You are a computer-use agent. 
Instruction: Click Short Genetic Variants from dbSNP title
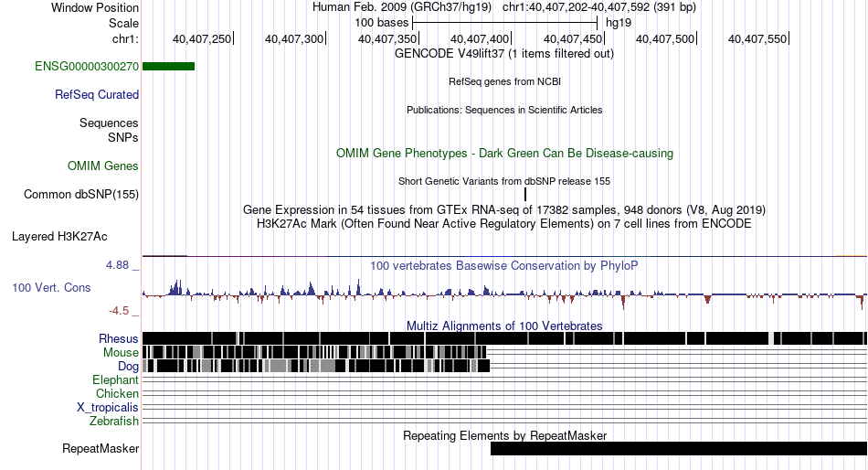click(x=504, y=181)
